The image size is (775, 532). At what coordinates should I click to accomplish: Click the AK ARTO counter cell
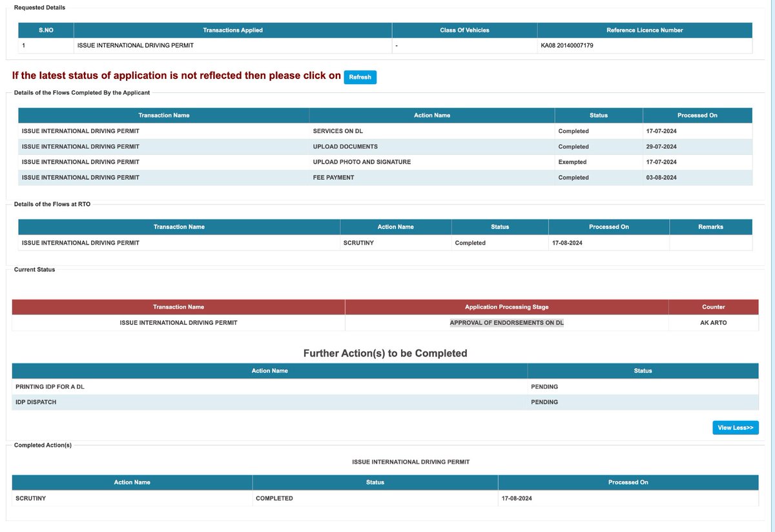tap(714, 323)
